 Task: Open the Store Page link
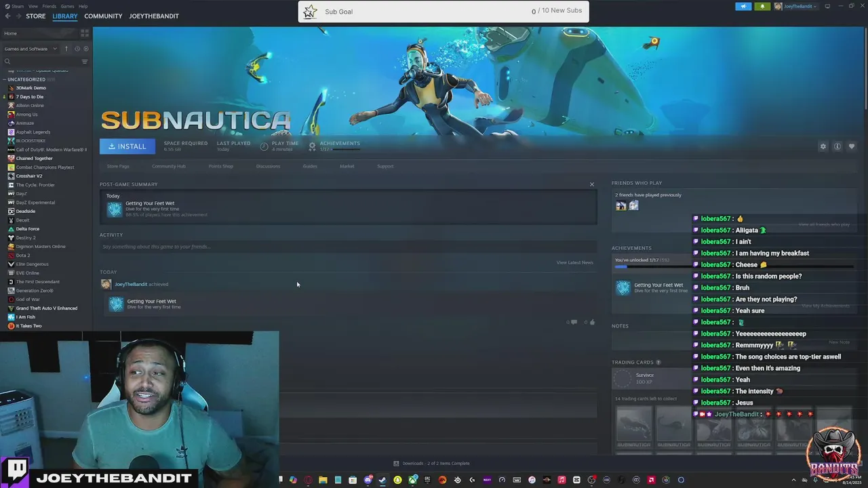pyautogui.click(x=118, y=166)
